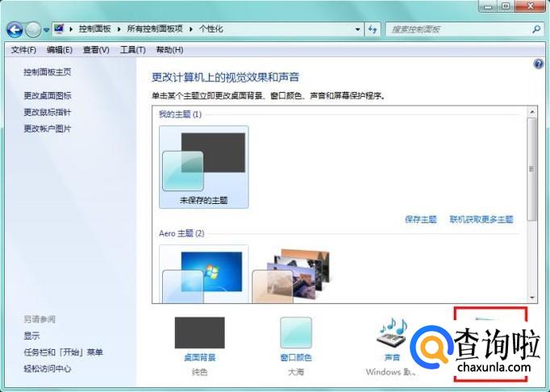Open the 窗口颜色 window color icon
The height and width of the screenshot is (392, 550).
point(296,332)
